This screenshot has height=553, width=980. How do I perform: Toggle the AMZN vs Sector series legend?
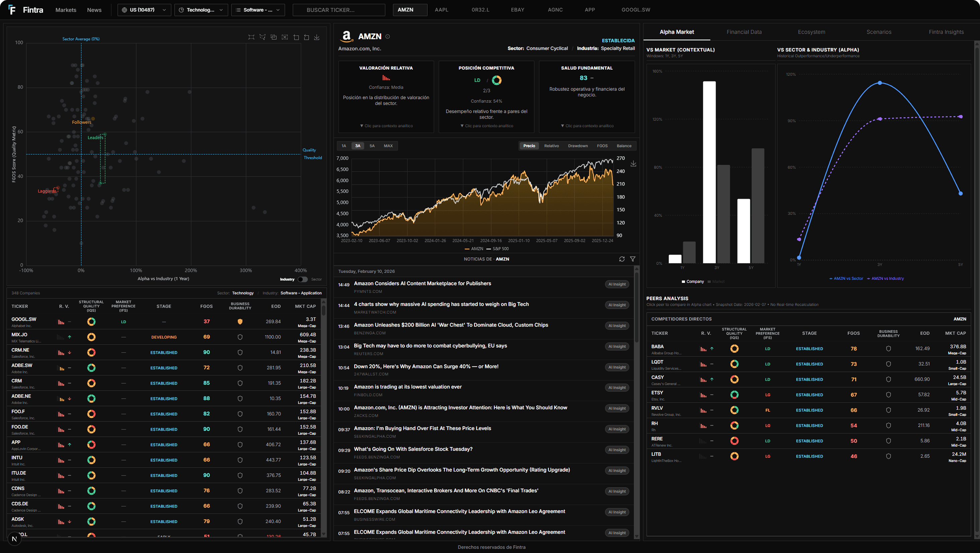click(x=846, y=278)
